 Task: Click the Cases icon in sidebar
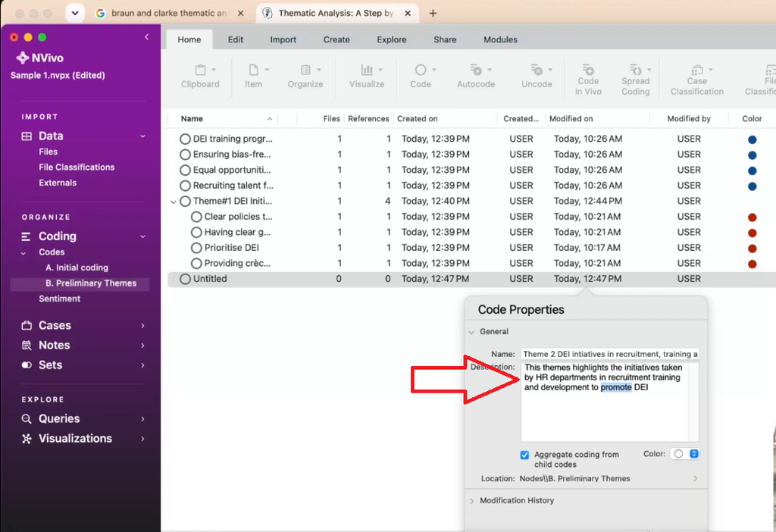[x=27, y=326]
